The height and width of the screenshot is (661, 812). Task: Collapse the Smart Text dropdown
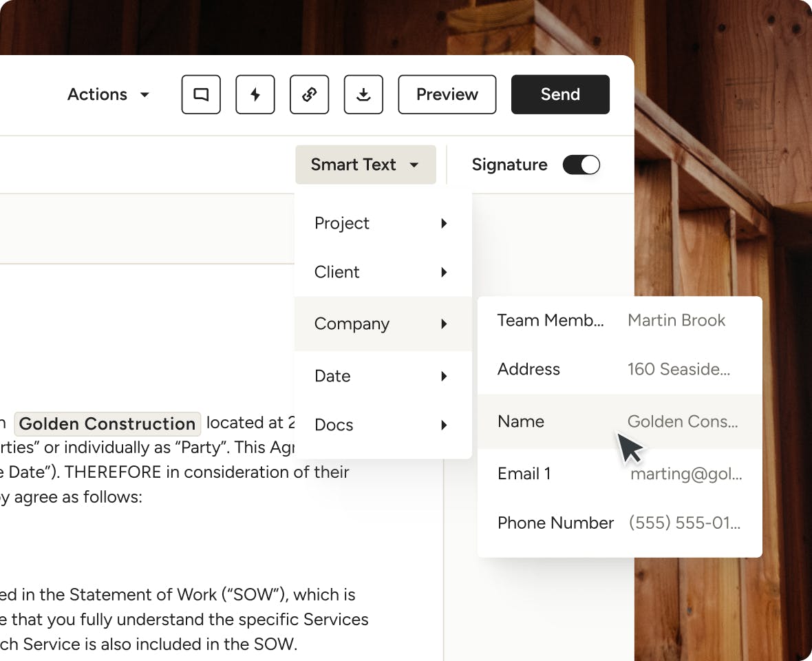click(365, 165)
